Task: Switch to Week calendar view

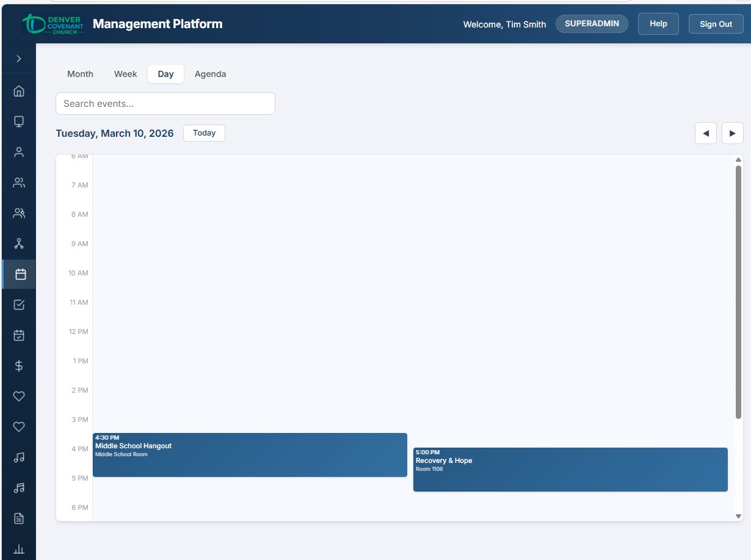Action: 125,74
